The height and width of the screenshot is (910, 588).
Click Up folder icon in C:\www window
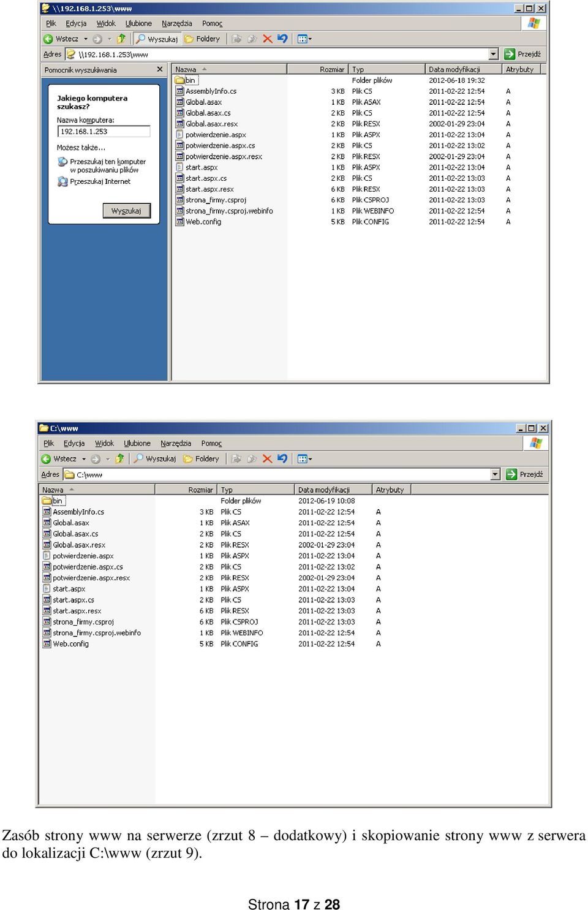120,458
